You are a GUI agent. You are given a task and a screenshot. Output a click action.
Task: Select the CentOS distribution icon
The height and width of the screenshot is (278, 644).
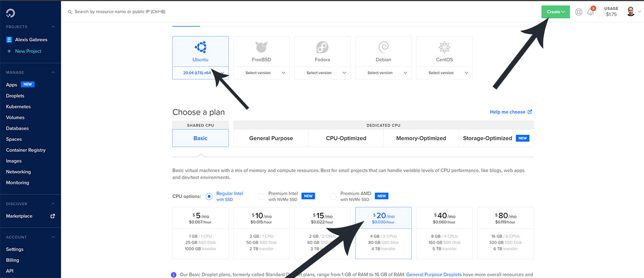click(x=444, y=47)
